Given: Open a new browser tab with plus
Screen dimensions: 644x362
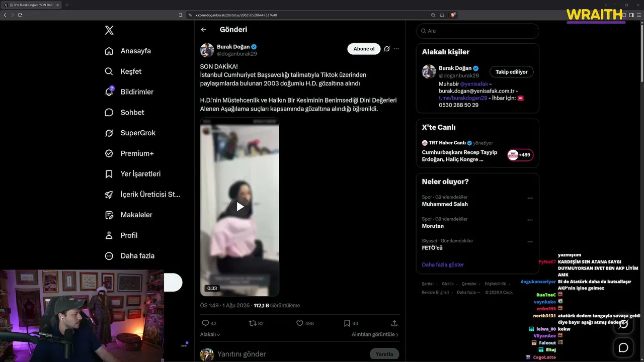Looking at the screenshot, I should point(67,5).
